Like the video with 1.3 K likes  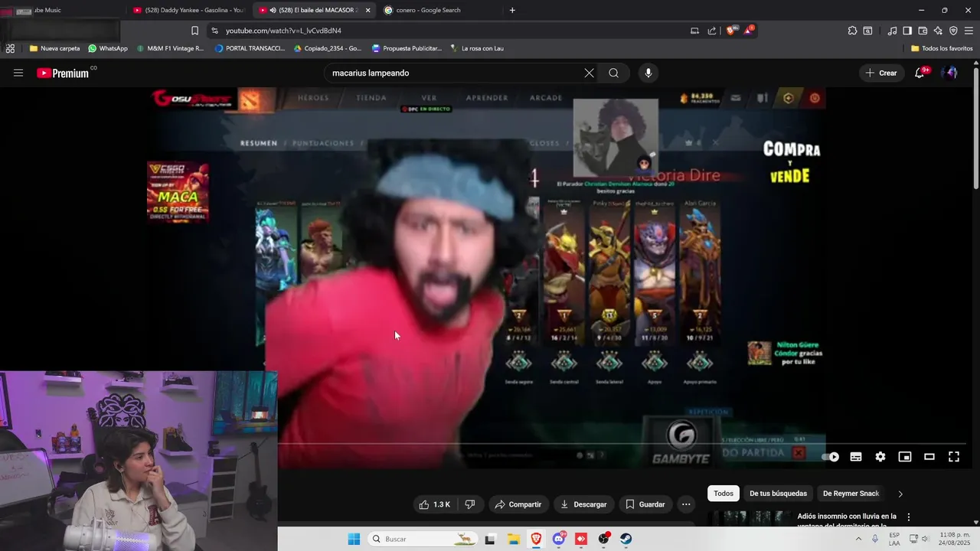434,504
